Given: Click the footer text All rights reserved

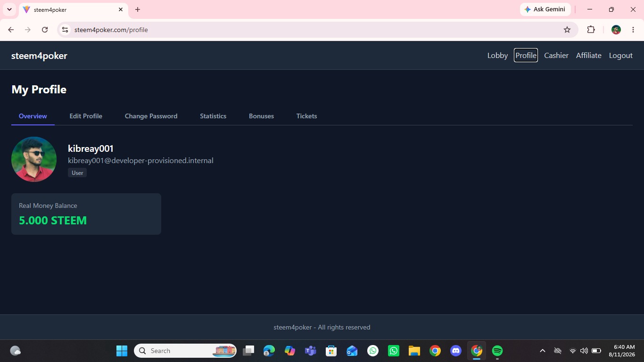Looking at the screenshot, I should click(x=344, y=327).
